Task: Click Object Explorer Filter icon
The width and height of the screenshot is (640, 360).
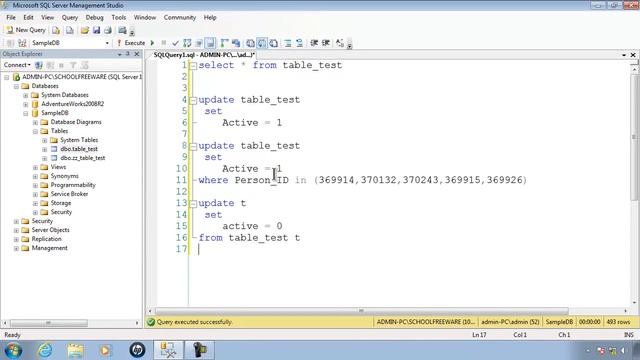Action: click(x=73, y=65)
